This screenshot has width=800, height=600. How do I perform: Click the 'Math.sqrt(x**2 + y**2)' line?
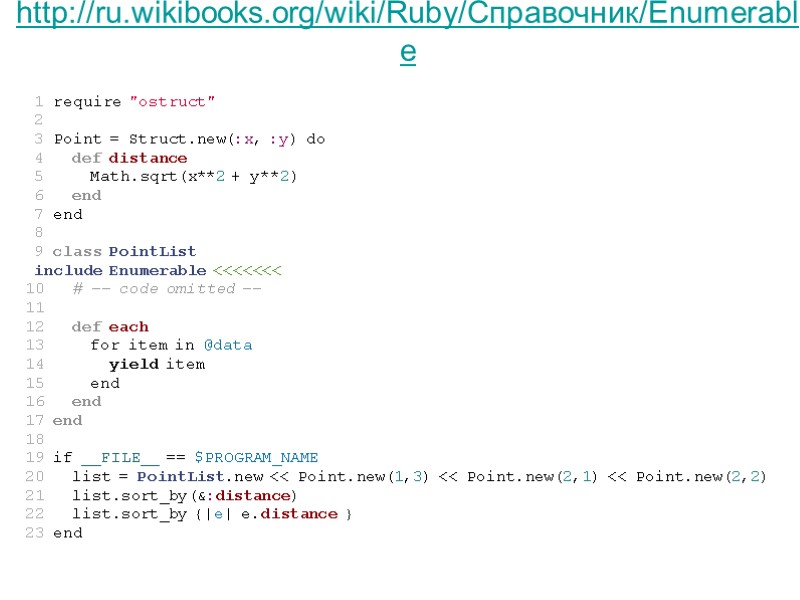(x=193, y=177)
